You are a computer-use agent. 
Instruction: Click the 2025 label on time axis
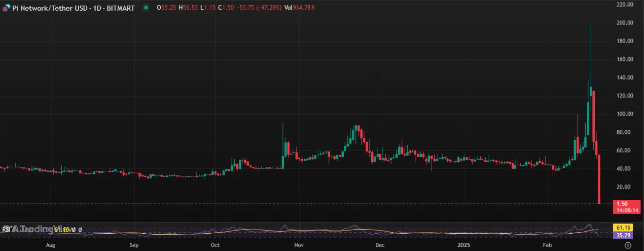point(464,245)
